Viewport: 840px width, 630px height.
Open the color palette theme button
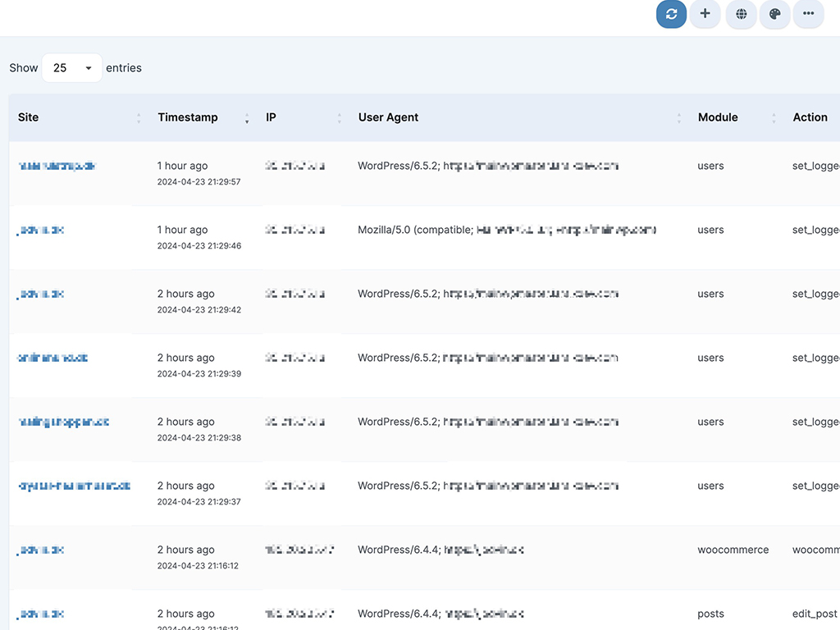coord(774,14)
